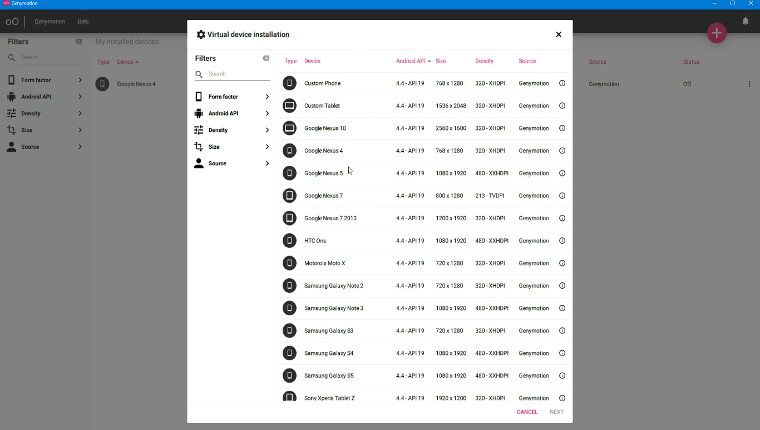
Task: Click the main window Search field
Action: [x=45, y=57]
